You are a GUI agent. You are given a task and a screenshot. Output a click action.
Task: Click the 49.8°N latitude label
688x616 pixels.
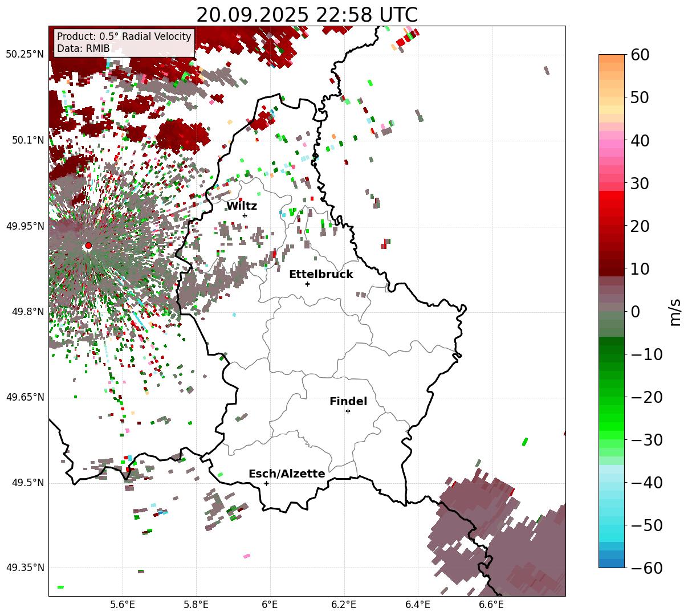click(x=27, y=312)
